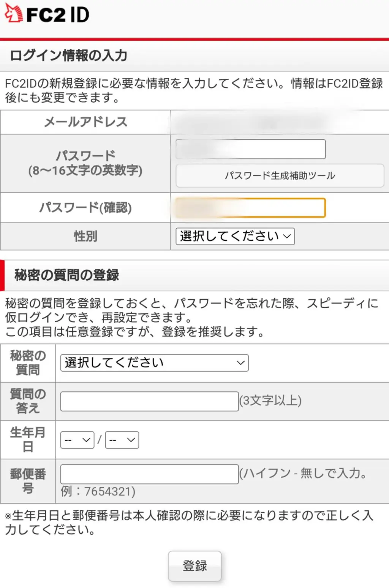Click the パスワード(確認) label cell
Screen dimensions: 389x588
click(85, 208)
